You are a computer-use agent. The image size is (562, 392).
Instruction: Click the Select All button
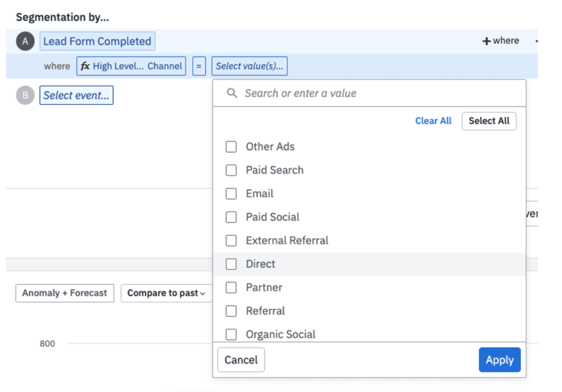click(489, 121)
